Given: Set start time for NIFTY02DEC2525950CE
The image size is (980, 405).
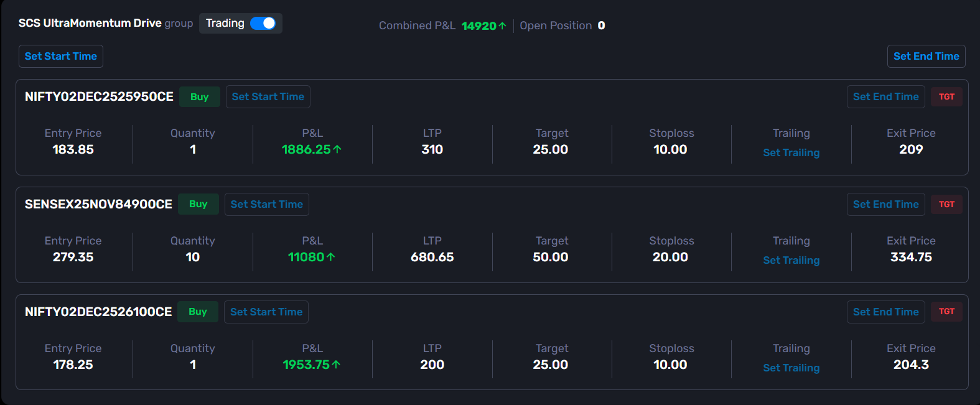Looking at the screenshot, I should tap(268, 96).
